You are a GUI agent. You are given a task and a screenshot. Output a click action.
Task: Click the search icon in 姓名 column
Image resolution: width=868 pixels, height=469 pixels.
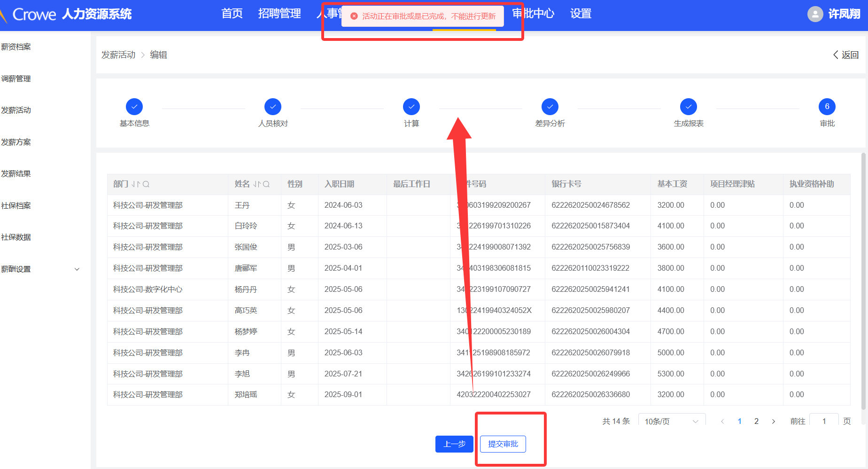point(266,184)
